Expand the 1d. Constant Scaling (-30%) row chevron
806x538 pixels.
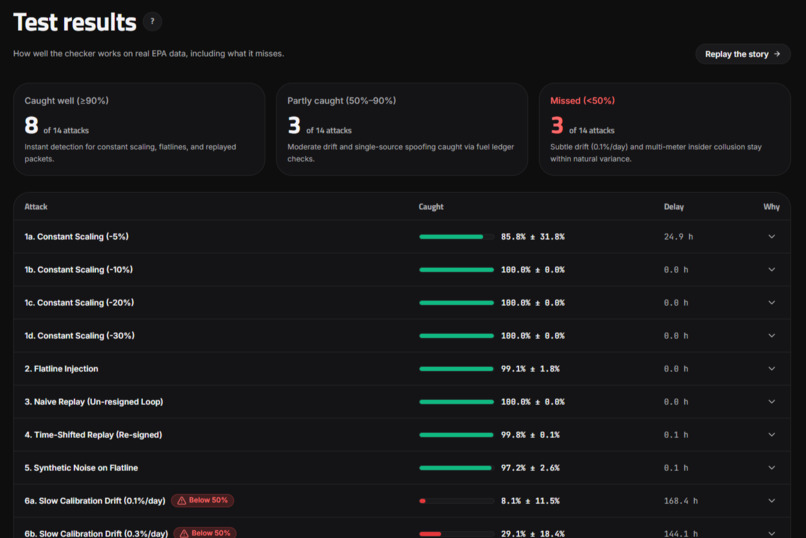pos(772,336)
